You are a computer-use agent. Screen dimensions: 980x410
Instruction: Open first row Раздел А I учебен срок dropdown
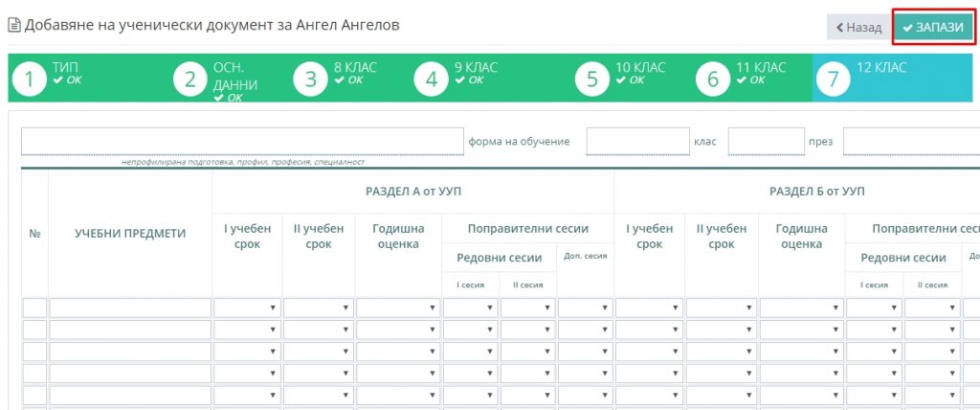coord(247,307)
